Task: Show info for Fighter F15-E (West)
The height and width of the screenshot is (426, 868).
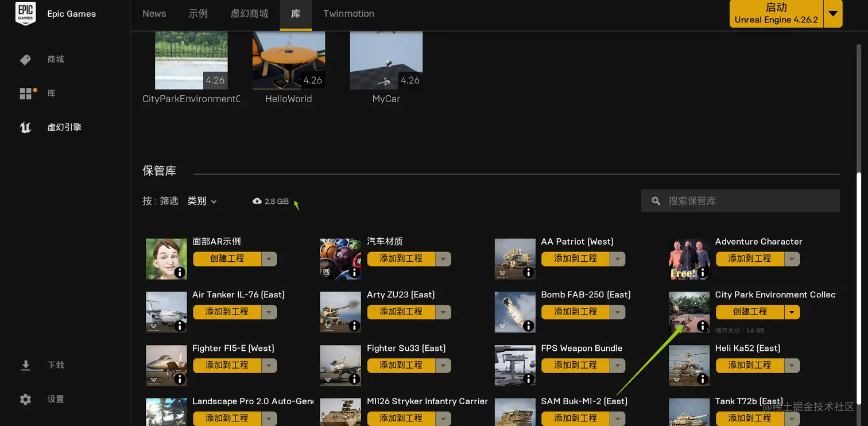Action: 180,379
